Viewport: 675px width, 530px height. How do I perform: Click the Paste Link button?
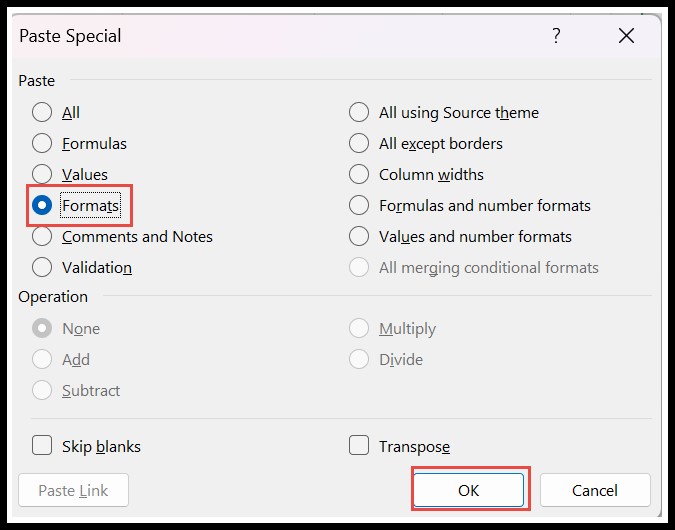click(x=73, y=490)
